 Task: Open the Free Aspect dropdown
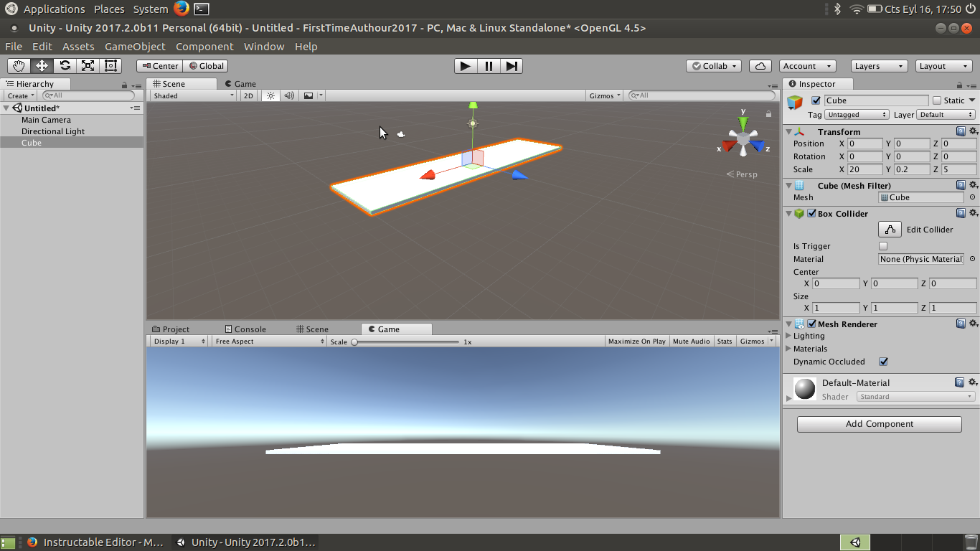click(x=269, y=342)
